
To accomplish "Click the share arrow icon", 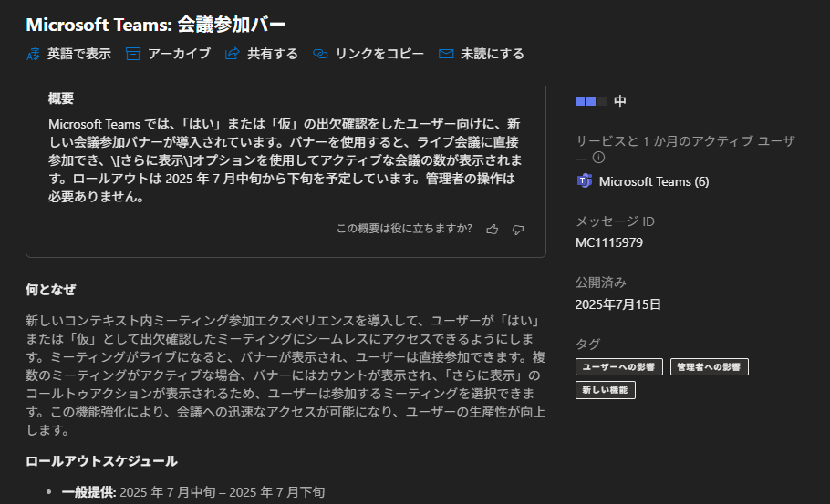I will pyautogui.click(x=233, y=54).
